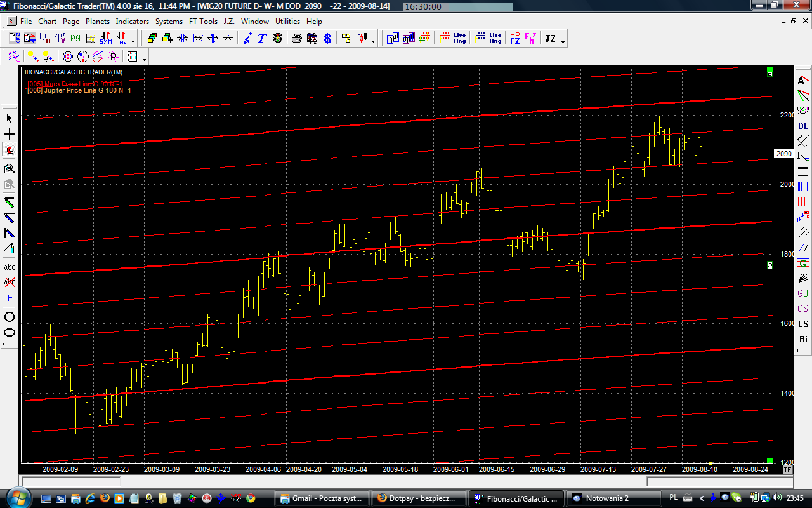Open Gmail window from taskbar

[320, 498]
